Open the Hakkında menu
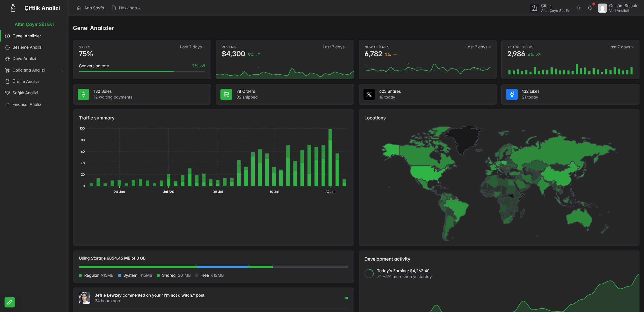 (129, 8)
